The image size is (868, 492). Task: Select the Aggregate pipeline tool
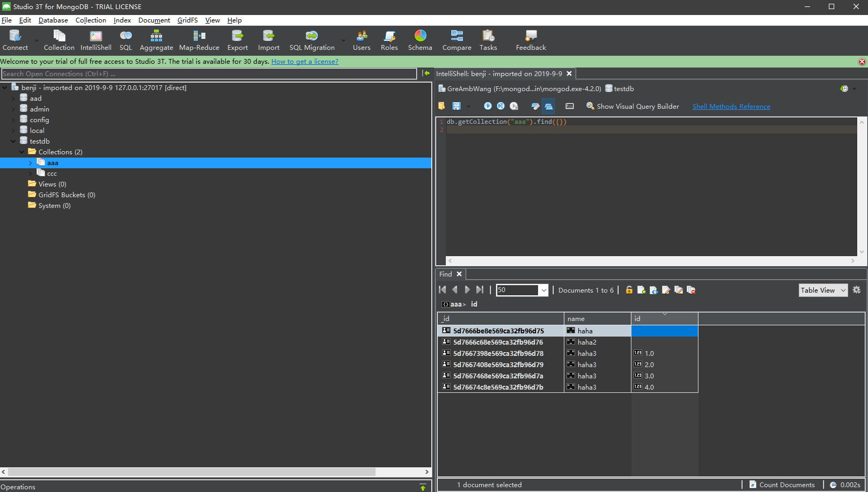[x=156, y=40]
